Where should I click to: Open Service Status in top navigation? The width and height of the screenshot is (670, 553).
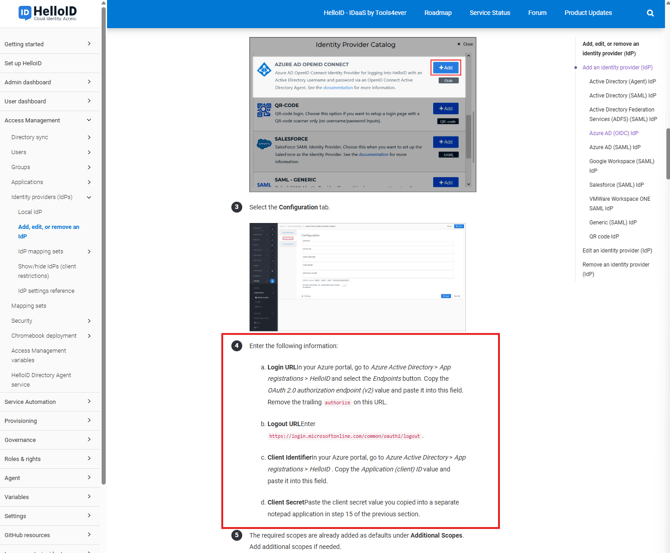[x=489, y=13]
